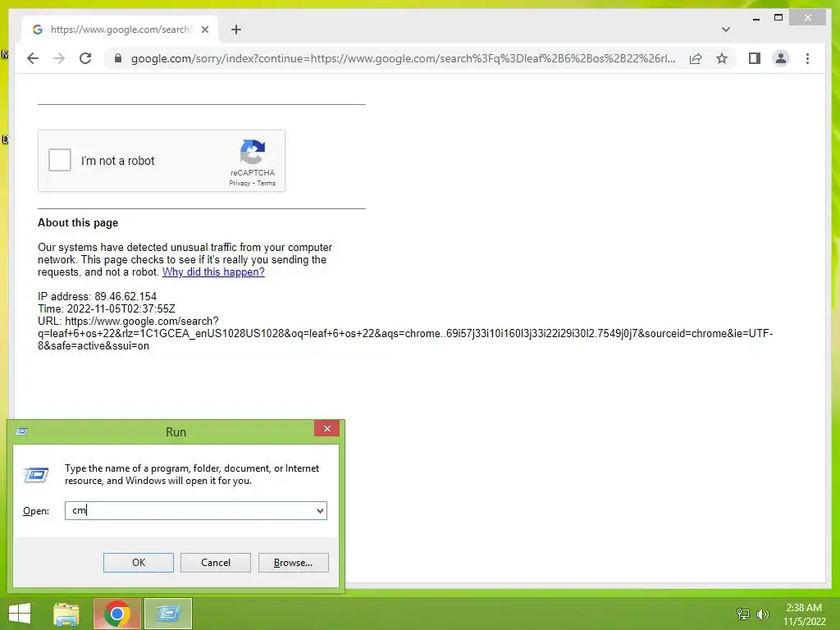Click Chrome's forward arrow
Viewport: 840px width, 630px height.
[59, 58]
